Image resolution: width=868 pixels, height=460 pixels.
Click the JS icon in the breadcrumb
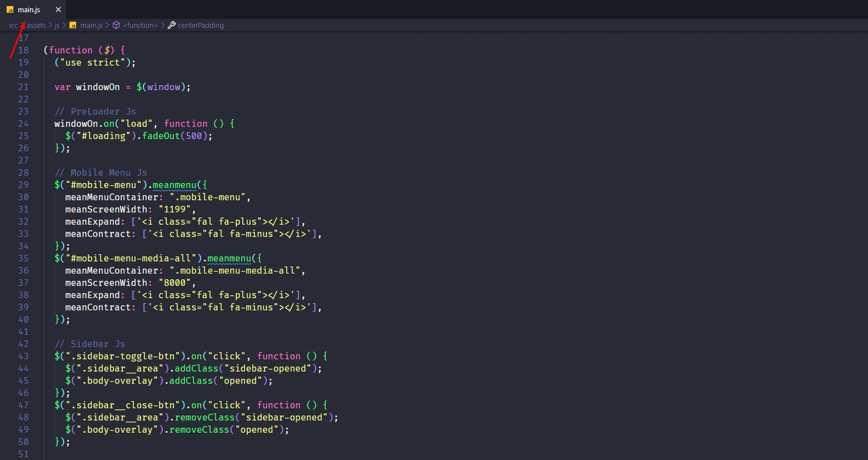pos(73,25)
